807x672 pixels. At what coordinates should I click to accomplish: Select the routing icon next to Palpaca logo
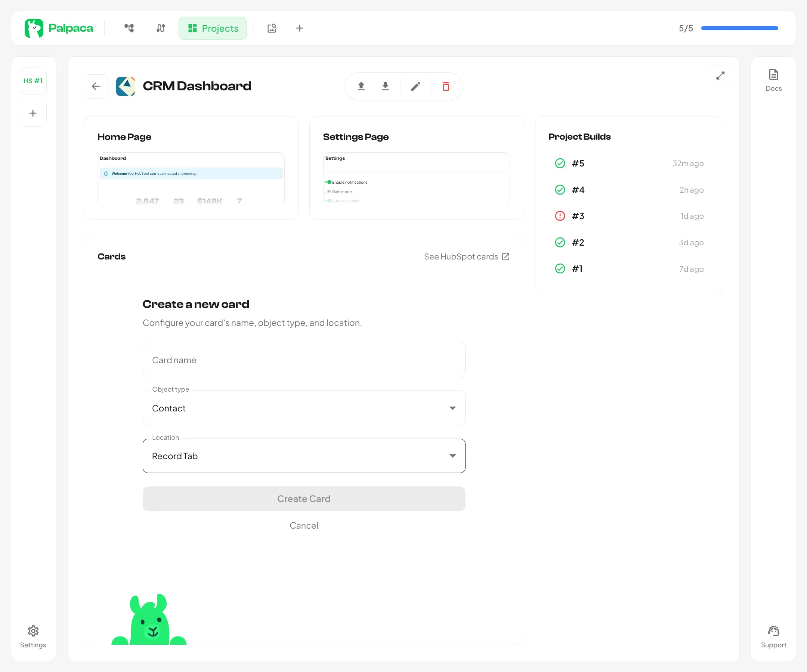pos(160,28)
